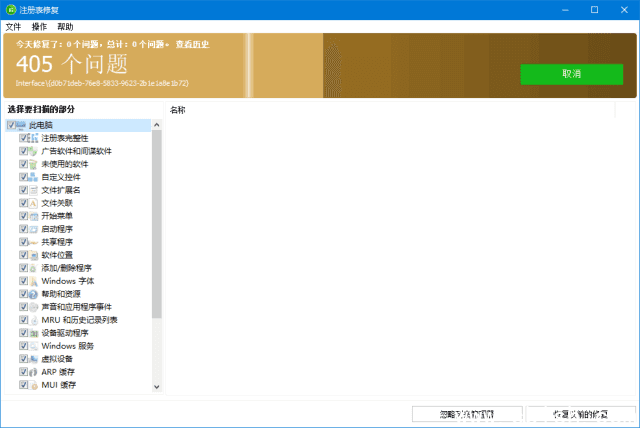Screen dimensions: 640x428
Task: Uncheck the 此电脑 root checkbox
Action: pyautogui.click(x=10, y=125)
